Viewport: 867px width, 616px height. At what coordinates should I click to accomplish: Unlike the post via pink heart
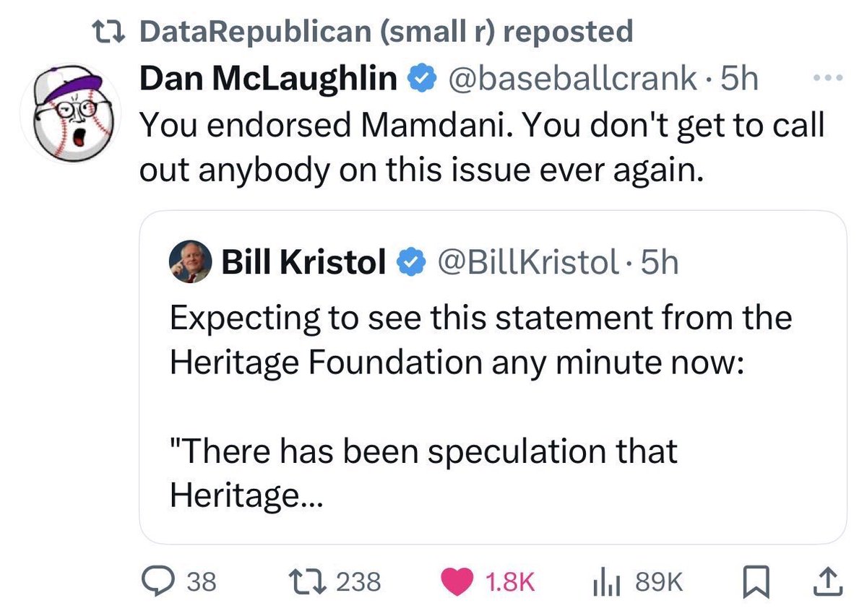click(457, 582)
